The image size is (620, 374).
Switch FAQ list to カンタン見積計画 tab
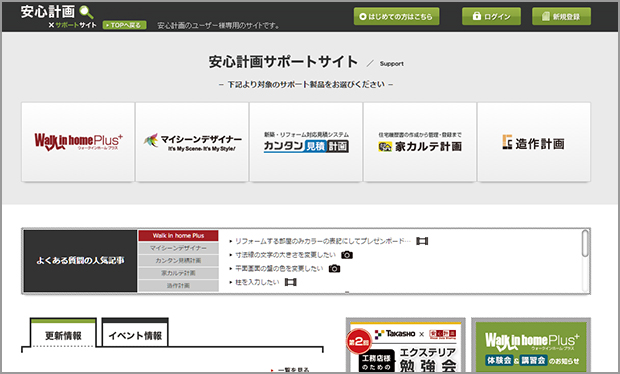178,261
